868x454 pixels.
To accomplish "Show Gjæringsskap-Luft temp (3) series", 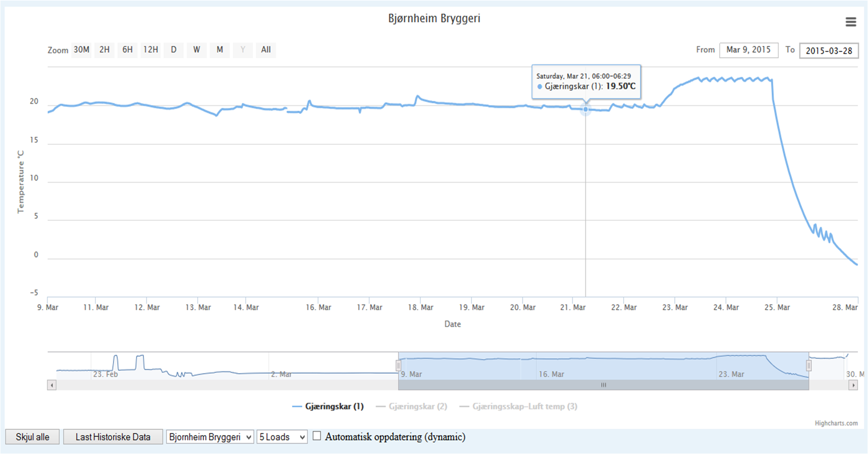I will click(518, 406).
